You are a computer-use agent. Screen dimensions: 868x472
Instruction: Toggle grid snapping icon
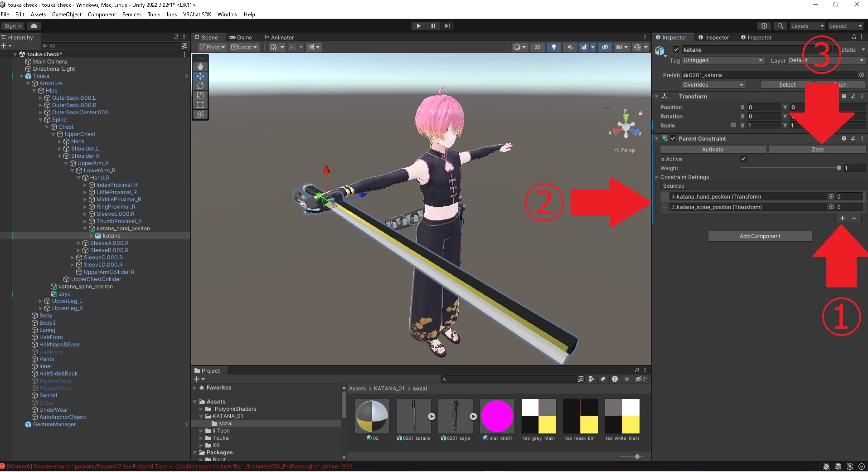coord(292,47)
